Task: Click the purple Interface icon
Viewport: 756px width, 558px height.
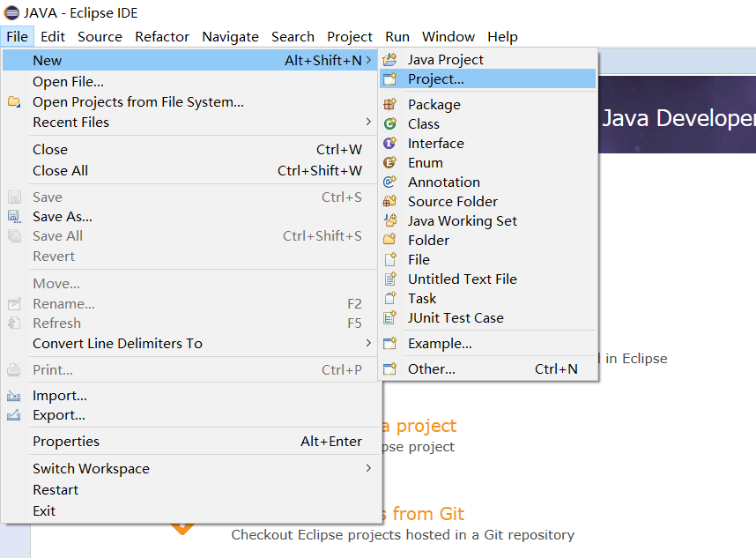Action: coord(389,143)
